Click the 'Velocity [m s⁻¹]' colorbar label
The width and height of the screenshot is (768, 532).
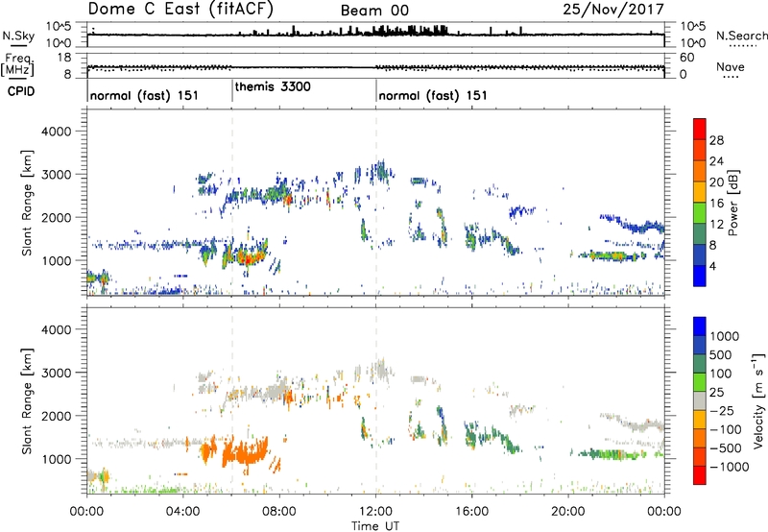tap(758, 400)
